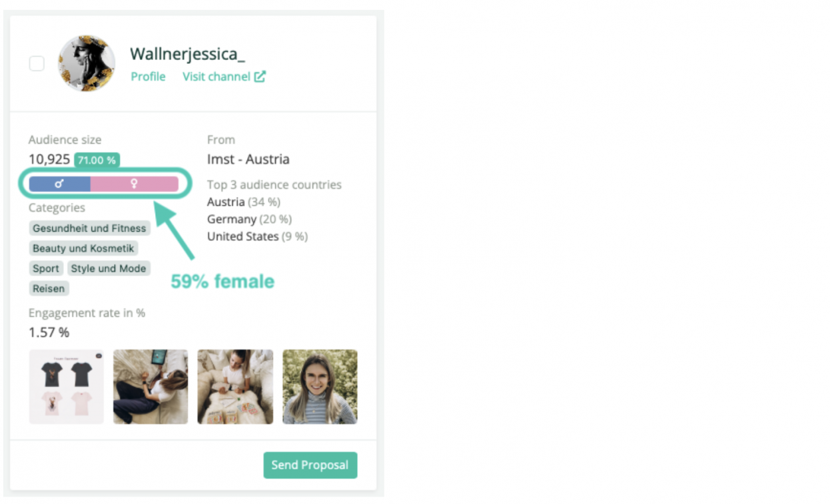This screenshot has height=504, width=830.
Task: Select the Gesundheit und Fitness category tag
Action: pyautogui.click(x=89, y=228)
